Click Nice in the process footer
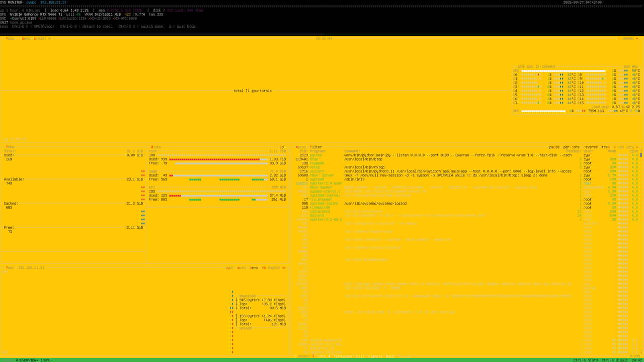The height and width of the screenshot is (362, 644). click(390, 356)
